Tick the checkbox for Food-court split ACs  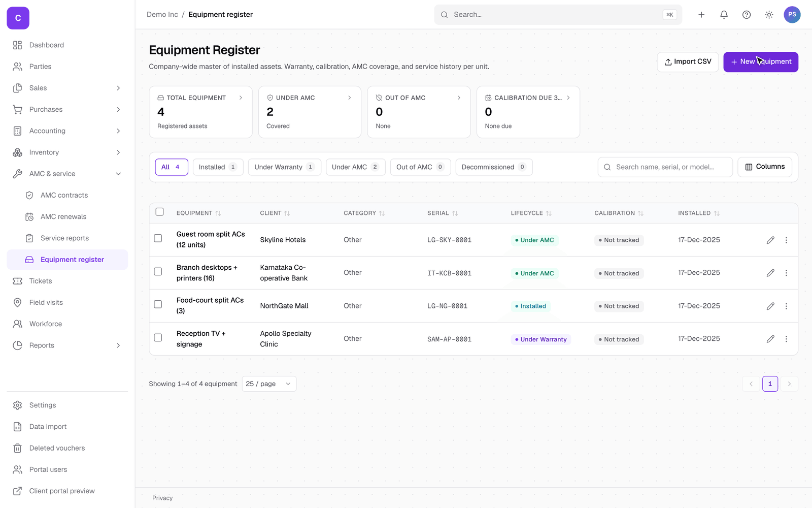[x=158, y=304]
